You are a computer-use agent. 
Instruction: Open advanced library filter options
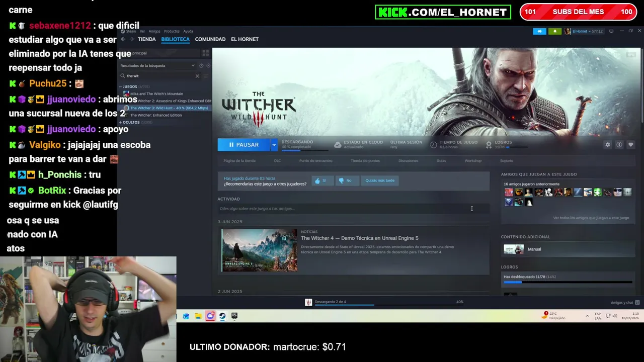click(x=207, y=76)
